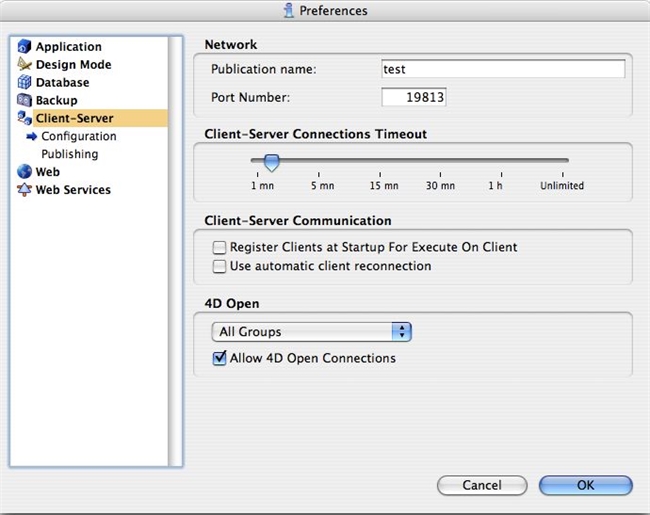Click the Publication name text field
The image size is (650, 515).
tap(503, 70)
